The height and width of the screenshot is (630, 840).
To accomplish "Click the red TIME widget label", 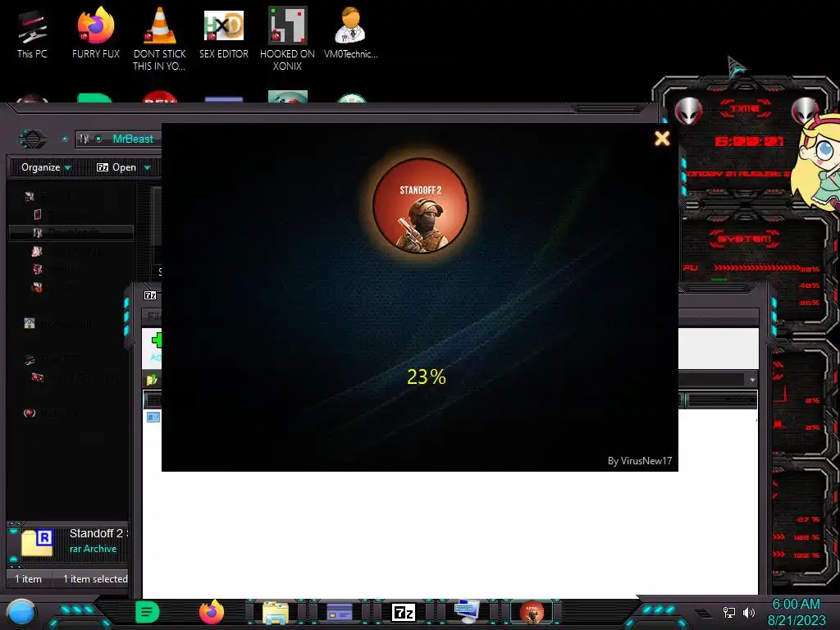I will click(745, 109).
